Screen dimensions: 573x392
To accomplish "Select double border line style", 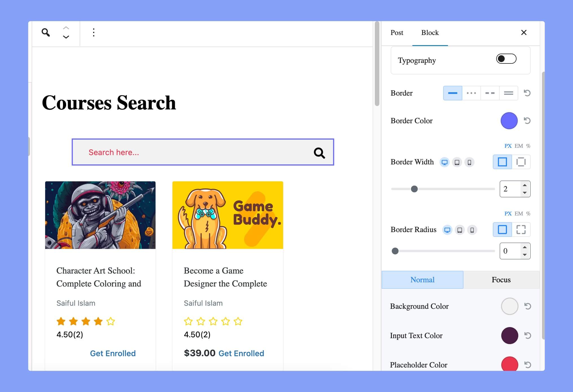I will click(x=507, y=93).
